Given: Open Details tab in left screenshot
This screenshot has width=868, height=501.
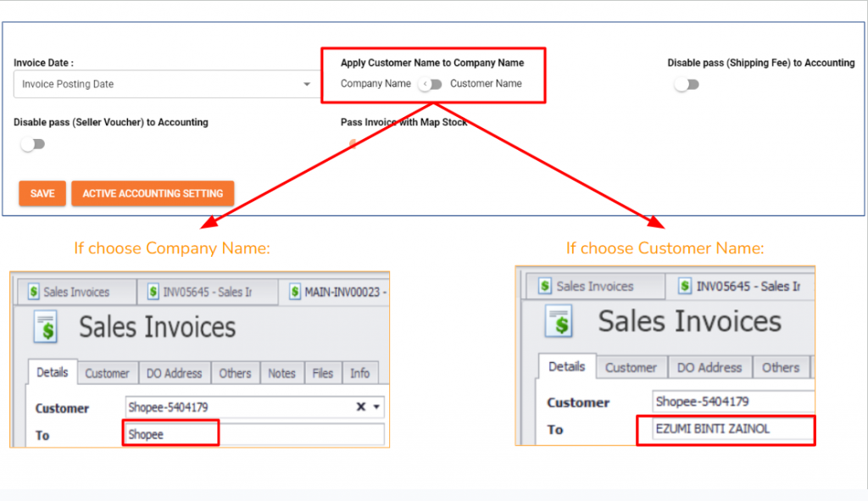Looking at the screenshot, I should click(53, 372).
